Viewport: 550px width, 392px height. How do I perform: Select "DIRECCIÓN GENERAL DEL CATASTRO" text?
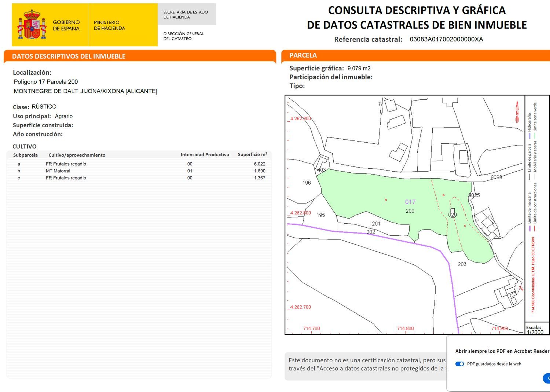pos(183,36)
